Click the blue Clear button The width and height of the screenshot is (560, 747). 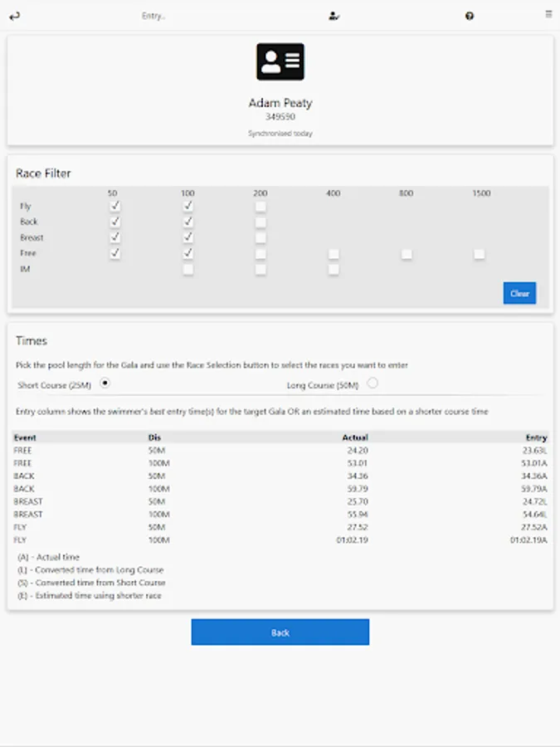[519, 293]
